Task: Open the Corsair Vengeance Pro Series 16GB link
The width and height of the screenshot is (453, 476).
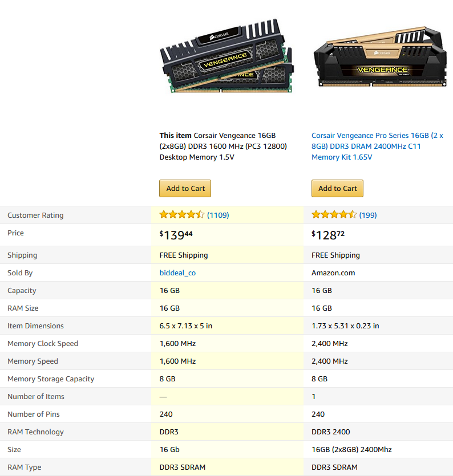Action: (377, 147)
